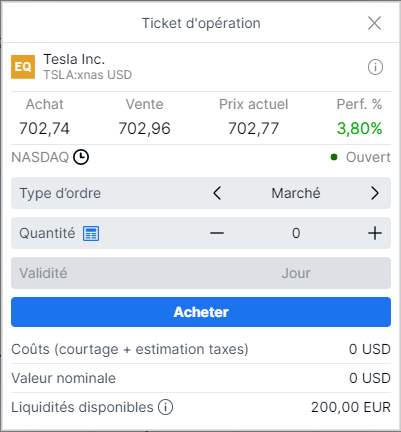401x432 pixels.
Task: Switch to previous order type
Action: (x=217, y=193)
